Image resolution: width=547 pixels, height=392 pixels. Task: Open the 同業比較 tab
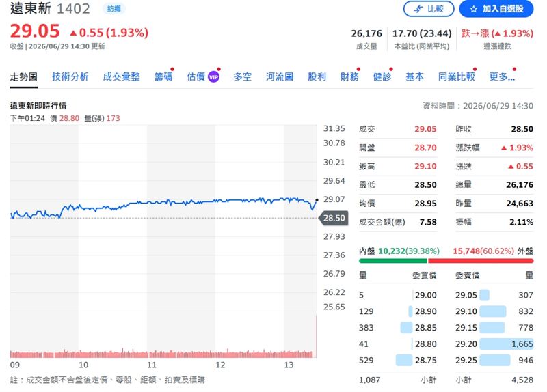(457, 76)
